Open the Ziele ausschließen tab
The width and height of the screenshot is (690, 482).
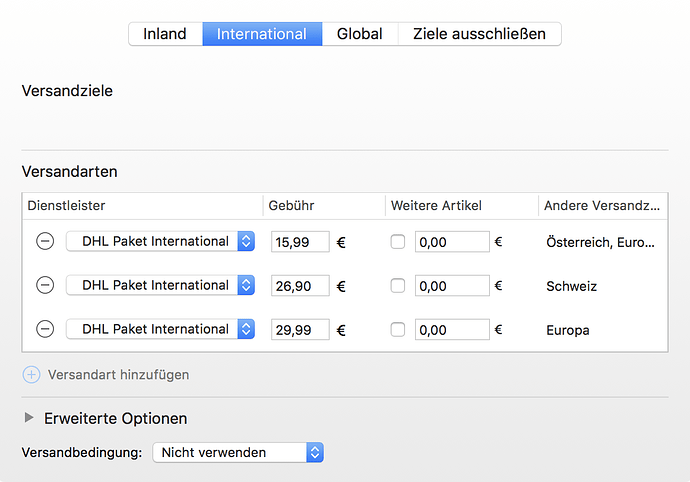tap(480, 34)
